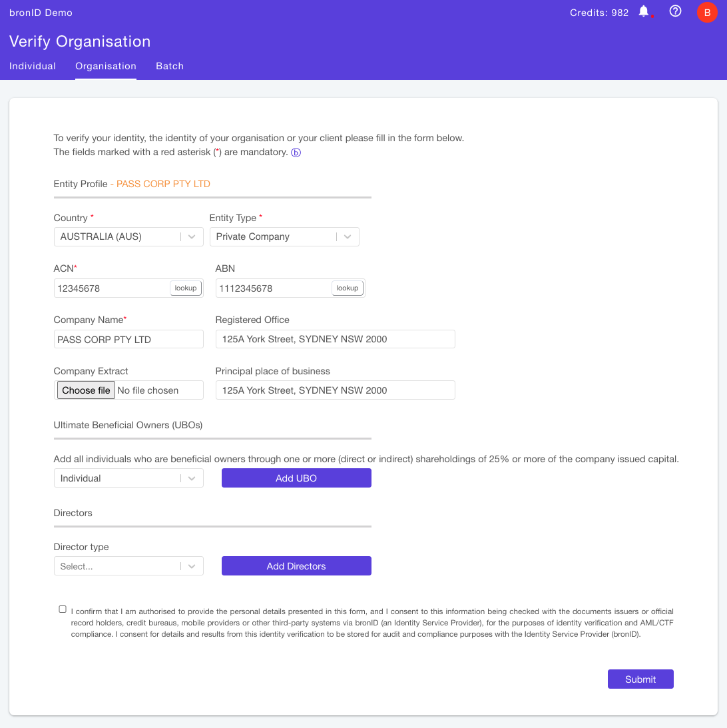
Task: Click the ACN lookup button
Action: coord(186,288)
